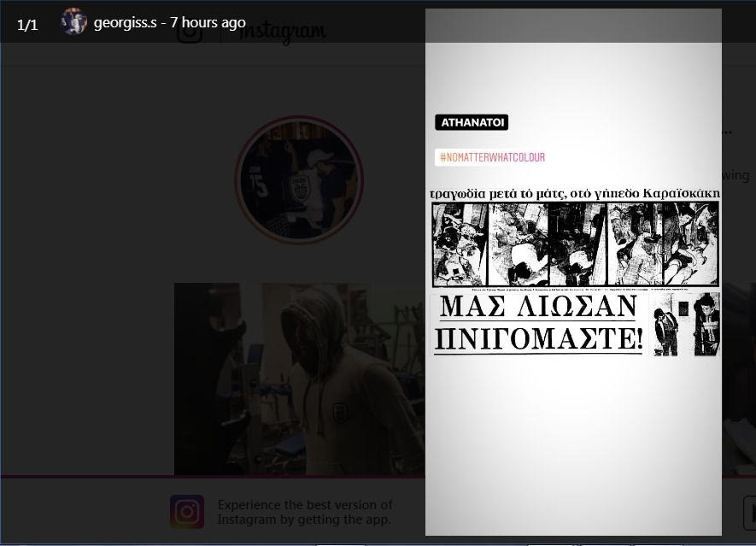Open the #NOMATTERWHATCOLOUR hashtag
The image size is (756, 546).
coord(492,157)
